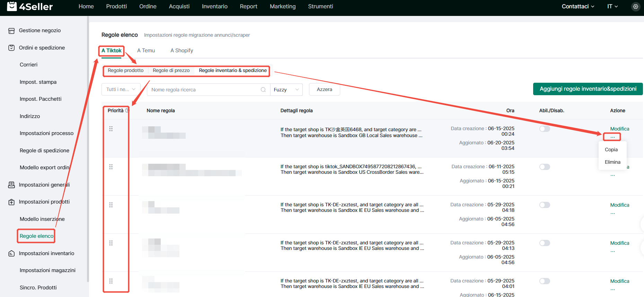Click the Ordini e spedizione icon

coord(11,48)
